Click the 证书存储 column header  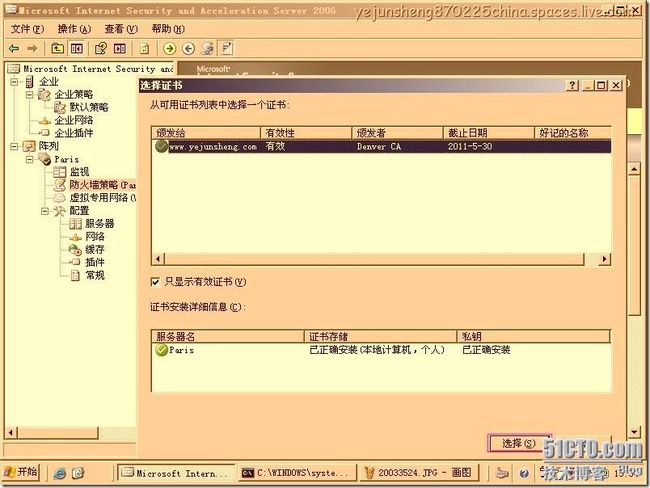[381, 337]
